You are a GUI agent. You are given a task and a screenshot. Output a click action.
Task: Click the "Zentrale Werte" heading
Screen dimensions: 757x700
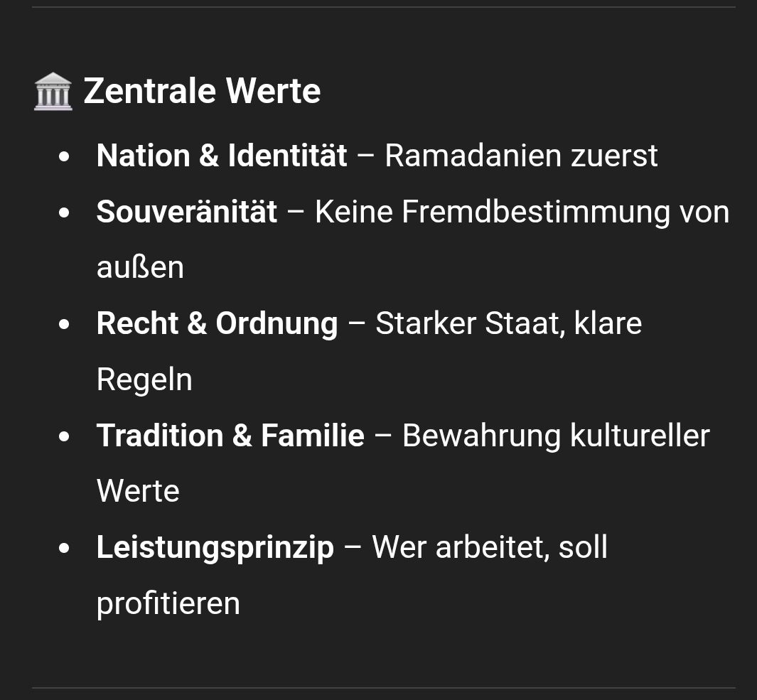[202, 92]
